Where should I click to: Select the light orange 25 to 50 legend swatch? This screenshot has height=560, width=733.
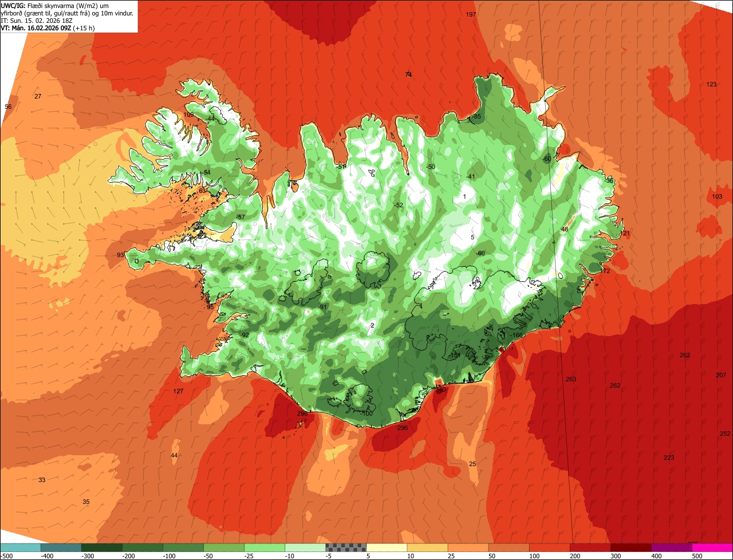pos(468,547)
